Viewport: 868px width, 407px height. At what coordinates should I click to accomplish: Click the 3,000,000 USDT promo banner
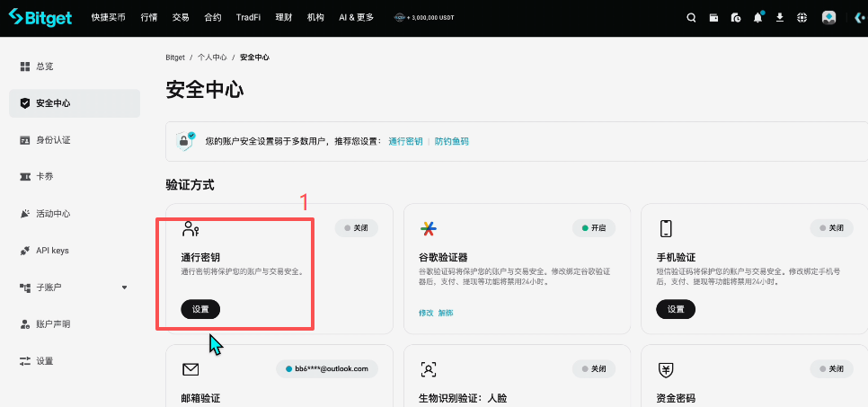[x=422, y=18]
